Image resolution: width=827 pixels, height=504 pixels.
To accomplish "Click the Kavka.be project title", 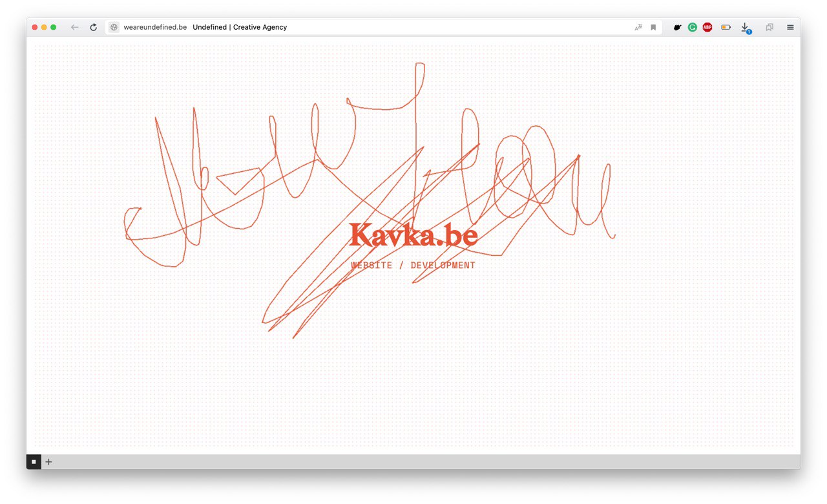I will [413, 235].
